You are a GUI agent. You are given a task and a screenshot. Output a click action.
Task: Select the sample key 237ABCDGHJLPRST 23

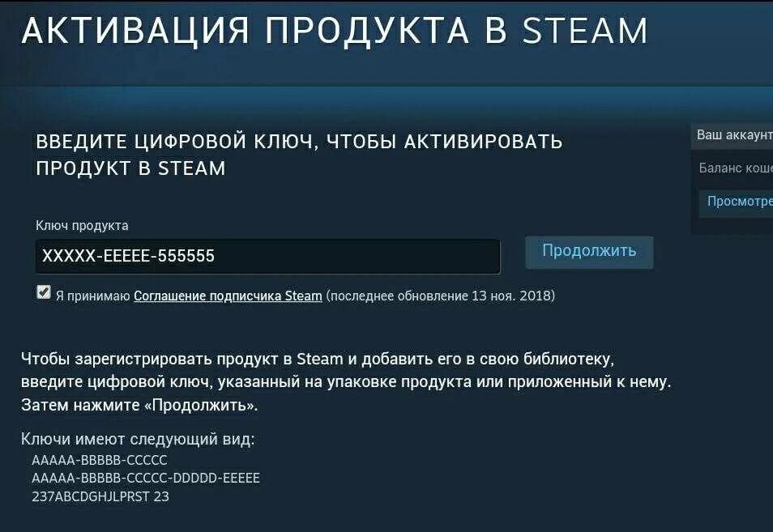(x=100, y=496)
